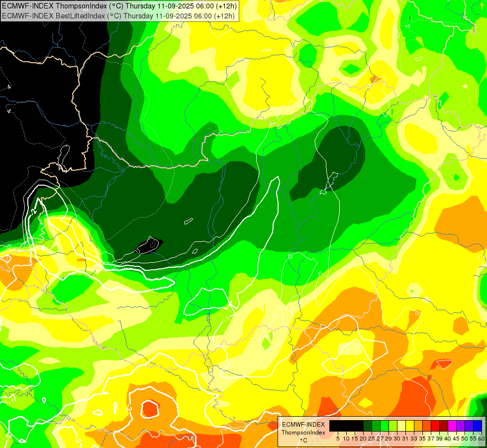
Task: Click the ThompsonIndex header line at the top
Action: tap(119, 5)
